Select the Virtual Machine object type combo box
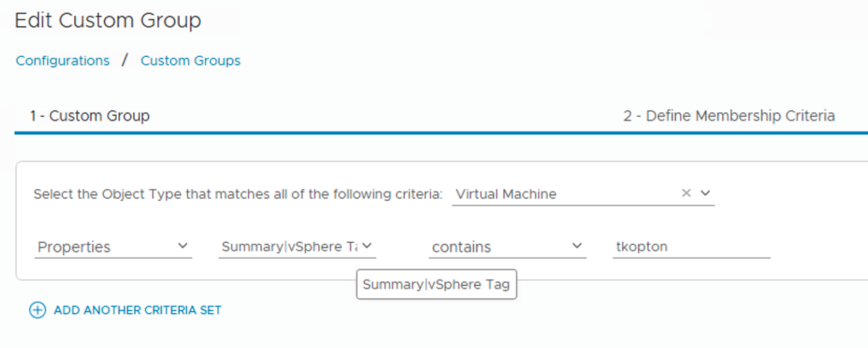868x348 pixels. pyautogui.click(x=562, y=194)
